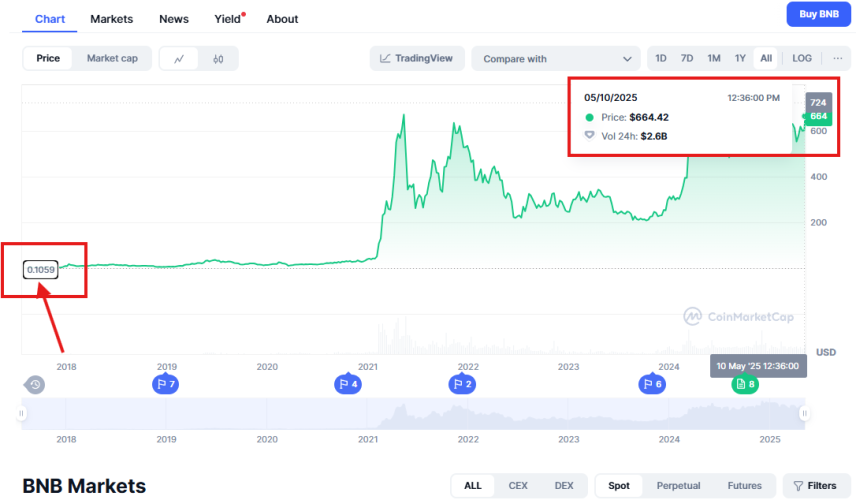Click the green 664 current price tag
The image size is (856, 500).
818,116
